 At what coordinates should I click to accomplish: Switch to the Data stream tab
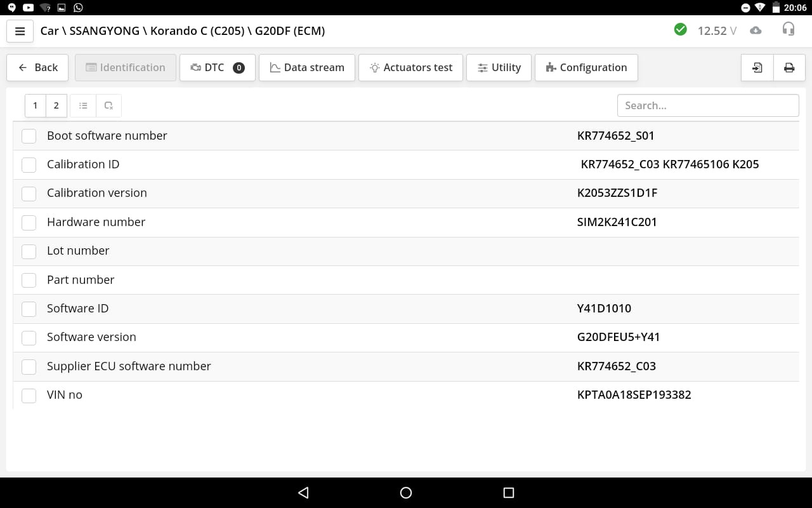307,67
